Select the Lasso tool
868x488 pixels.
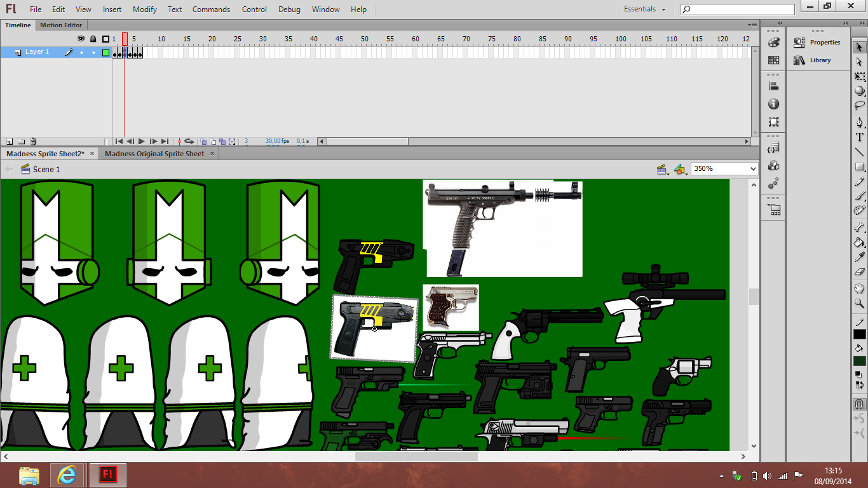point(859,105)
